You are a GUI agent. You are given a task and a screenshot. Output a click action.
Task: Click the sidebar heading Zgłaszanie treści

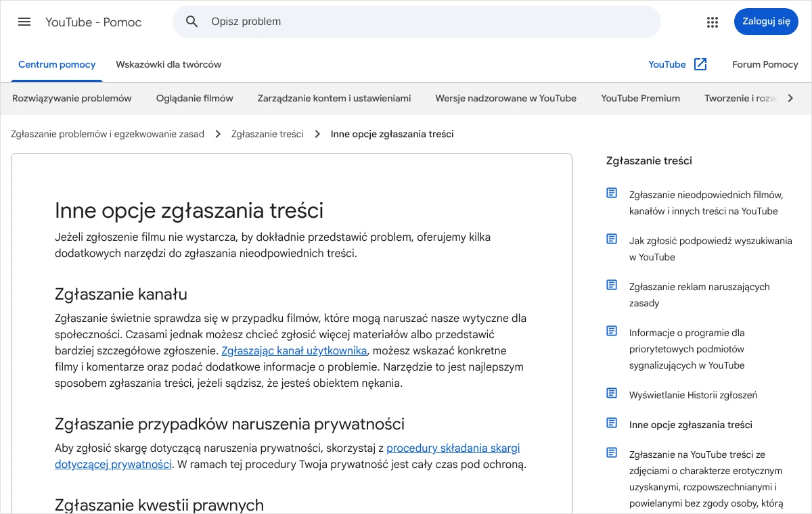click(649, 161)
